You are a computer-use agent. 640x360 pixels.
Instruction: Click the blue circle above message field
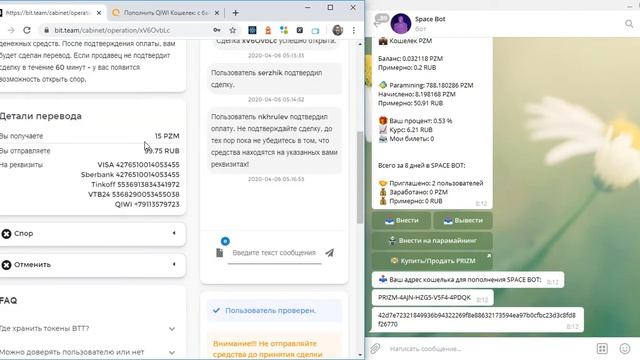(x=225, y=241)
